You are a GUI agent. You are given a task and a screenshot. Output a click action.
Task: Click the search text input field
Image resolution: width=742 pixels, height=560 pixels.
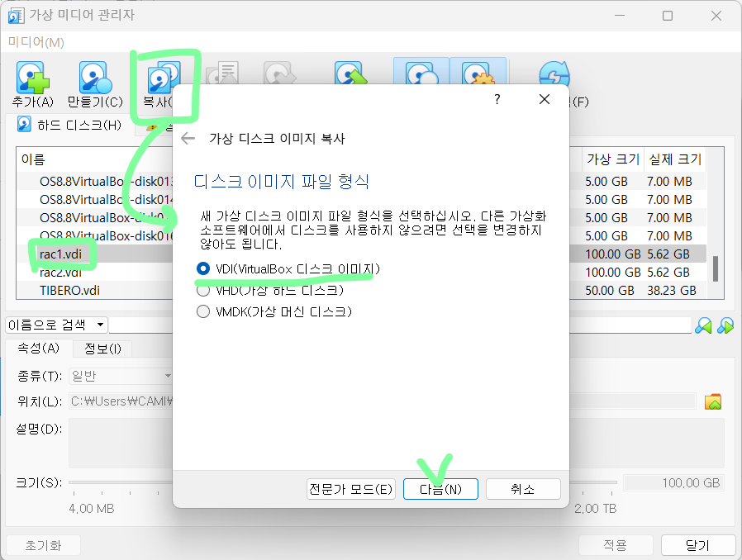click(x=401, y=325)
